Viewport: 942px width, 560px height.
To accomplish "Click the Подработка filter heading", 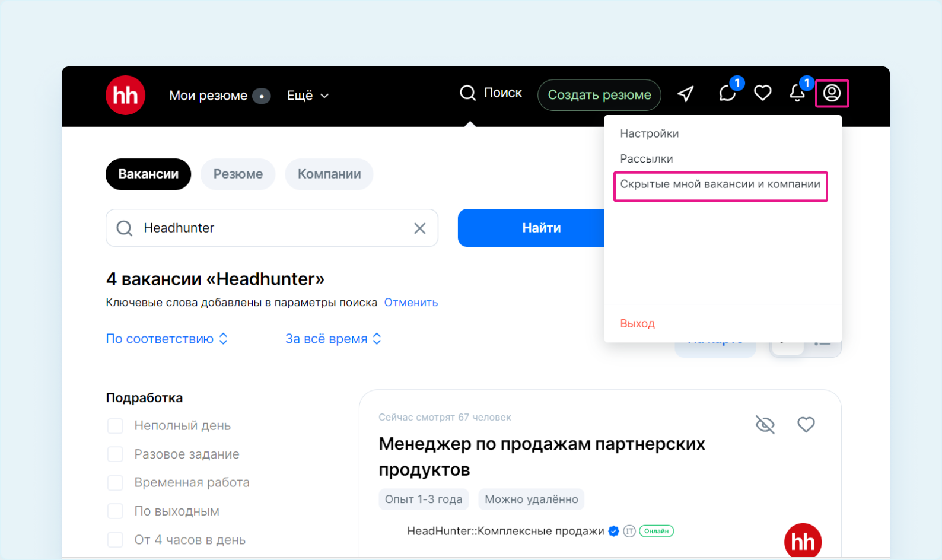I will [144, 398].
